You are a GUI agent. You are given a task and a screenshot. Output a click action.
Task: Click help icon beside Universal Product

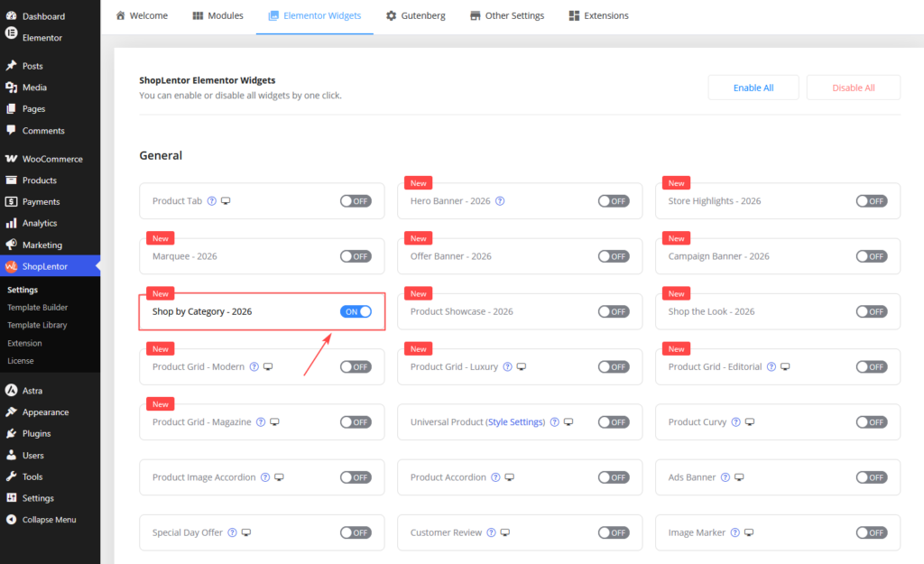(x=555, y=422)
